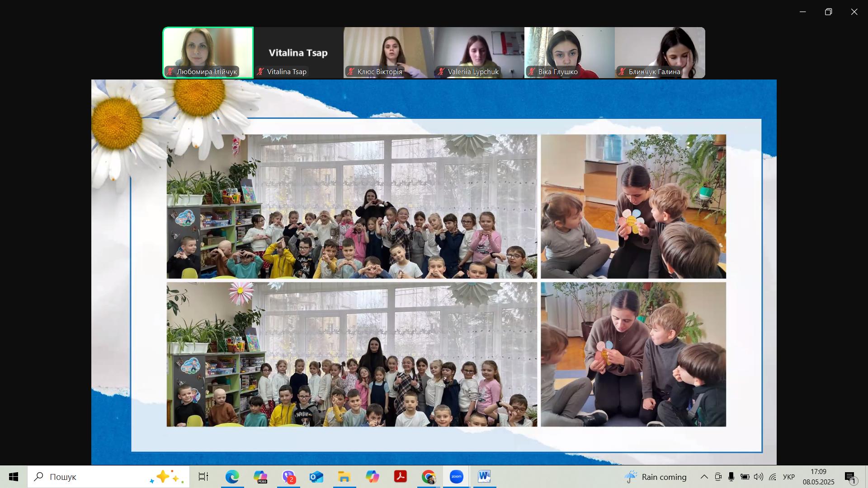Open the Rain coming weather widget
The height and width of the screenshot is (488, 868).
point(656,477)
